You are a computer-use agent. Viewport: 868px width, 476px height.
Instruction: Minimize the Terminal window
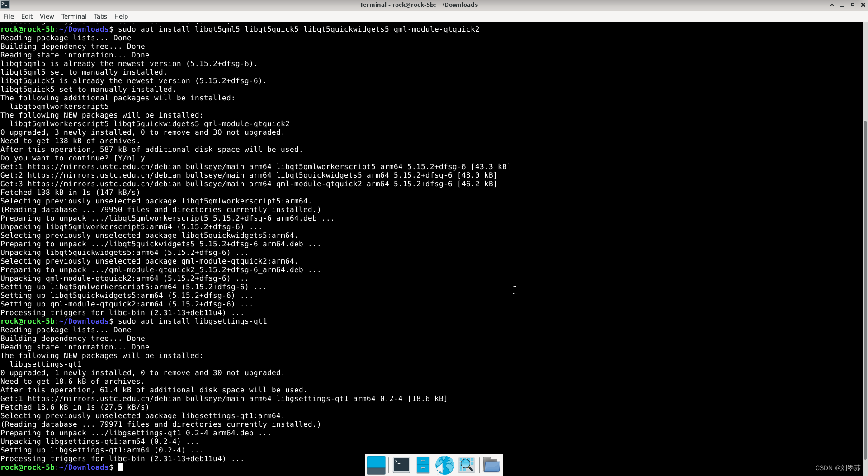tap(842, 5)
